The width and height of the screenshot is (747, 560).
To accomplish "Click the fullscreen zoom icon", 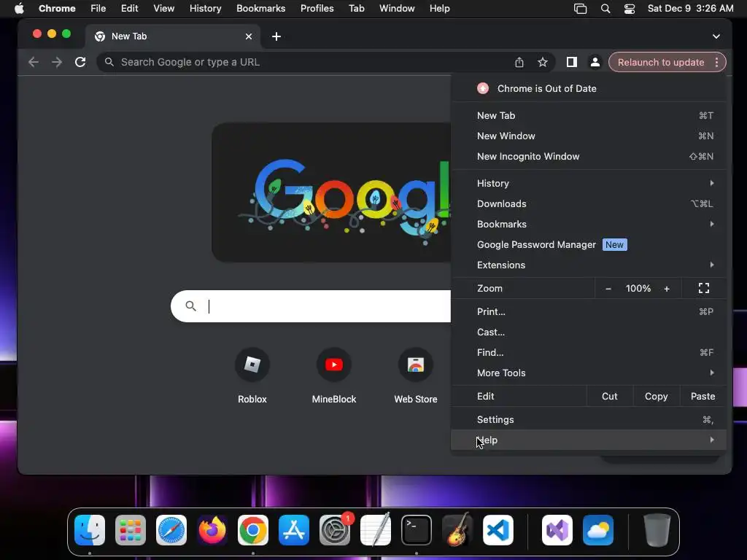I will [x=704, y=288].
